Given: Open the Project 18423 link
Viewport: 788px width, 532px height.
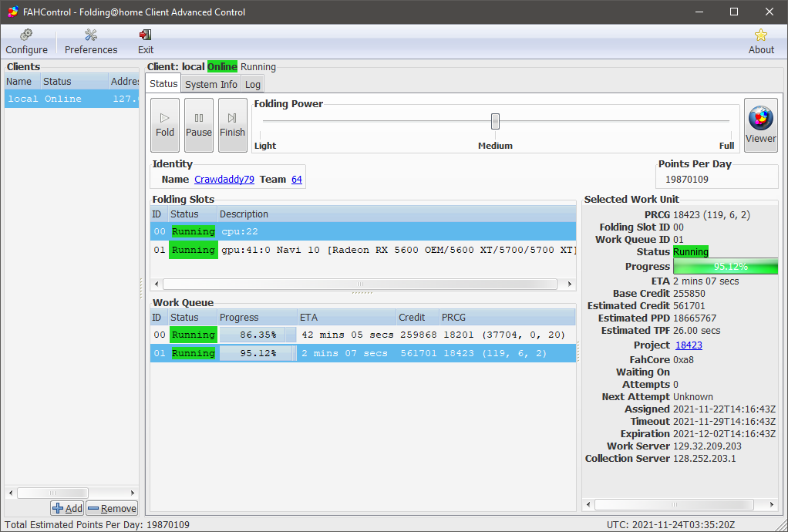Looking at the screenshot, I should pos(689,345).
